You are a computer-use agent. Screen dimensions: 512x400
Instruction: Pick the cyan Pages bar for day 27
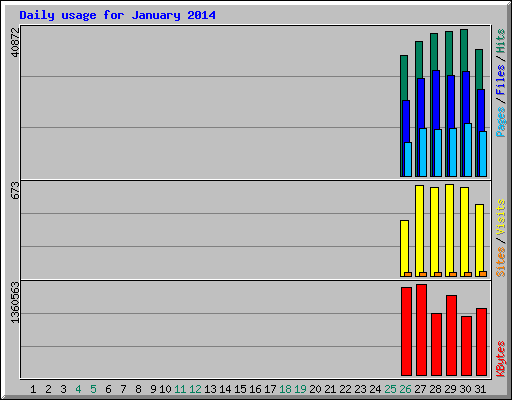[423, 152]
